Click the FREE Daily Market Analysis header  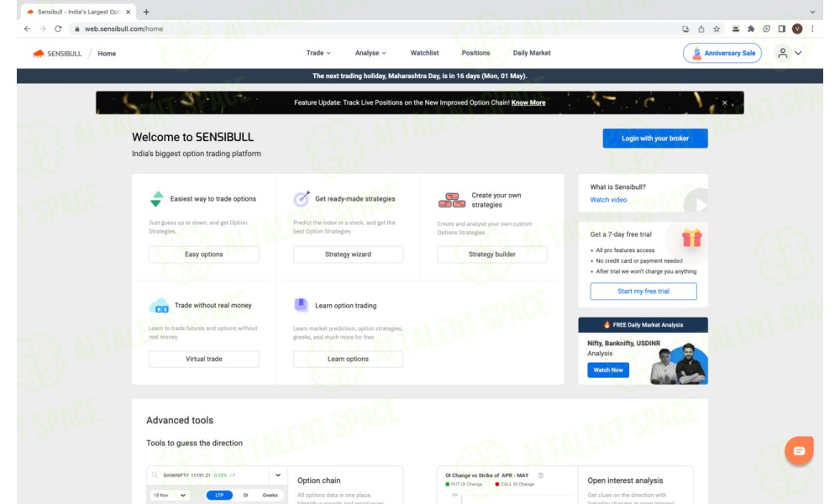coord(643,324)
